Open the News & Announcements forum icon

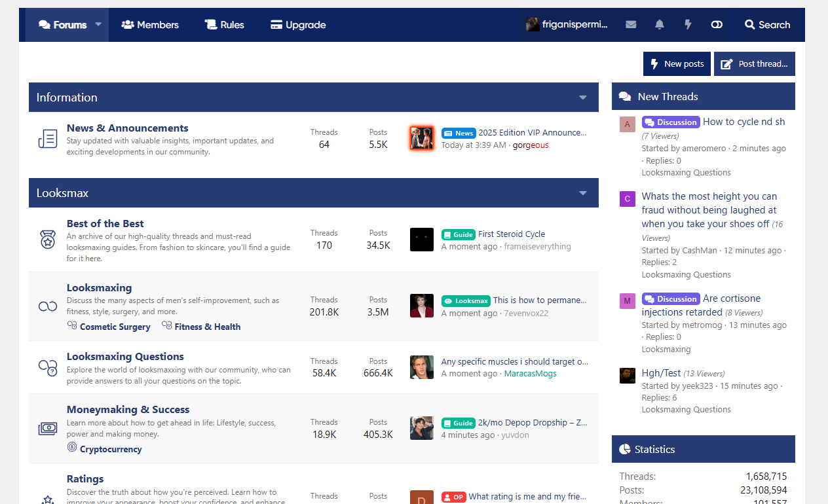pyautogui.click(x=48, y=139)
